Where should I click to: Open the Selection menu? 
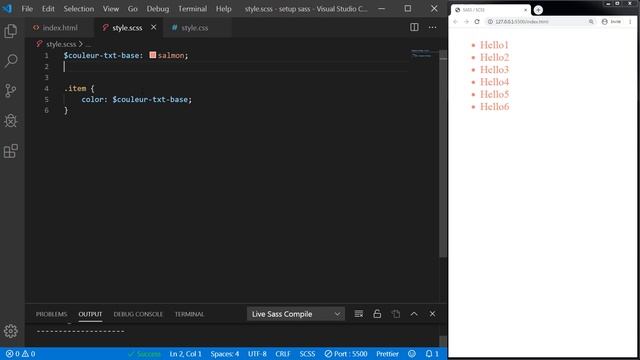(x=78, y=9)
